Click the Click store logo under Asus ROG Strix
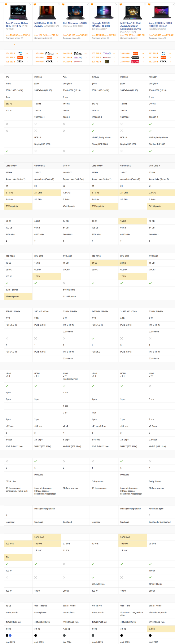The height and width of the screenshot is (644, 175). click(163, 61)
